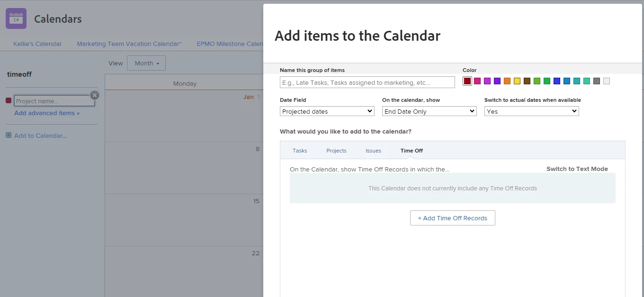644x297 pixels.
Task: Open the Issues tab
Action: 373,151
